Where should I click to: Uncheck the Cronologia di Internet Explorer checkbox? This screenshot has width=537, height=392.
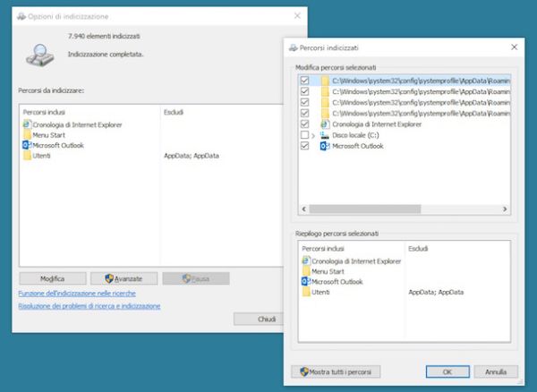(x=305, y=124)
